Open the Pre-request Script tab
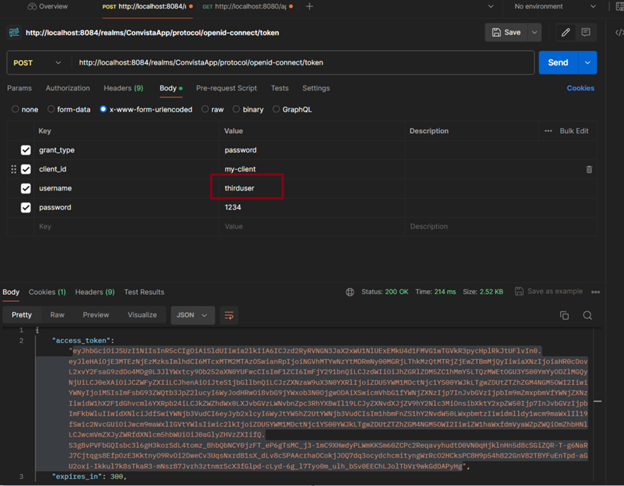Screen dimensions: 624x486 (226, 88)
